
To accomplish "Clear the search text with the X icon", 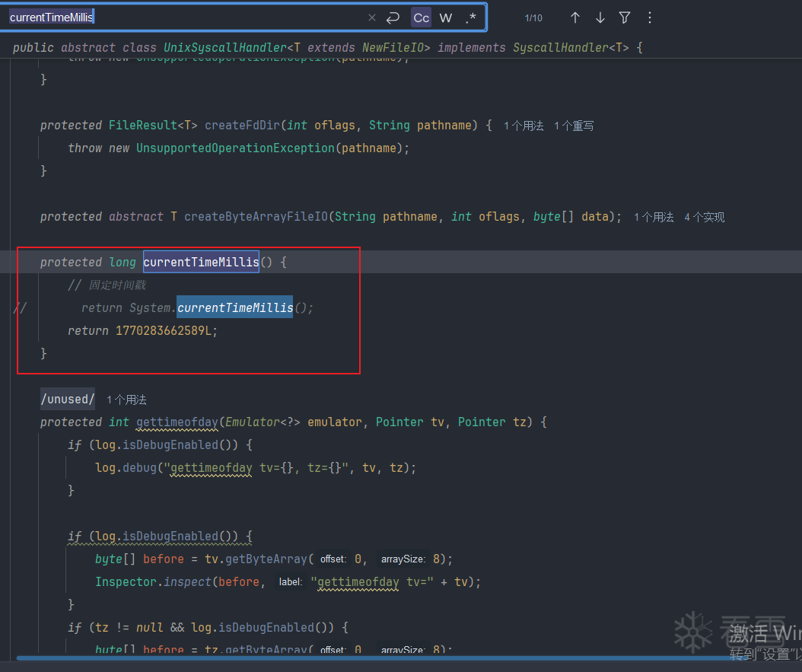I will [372, 18].
